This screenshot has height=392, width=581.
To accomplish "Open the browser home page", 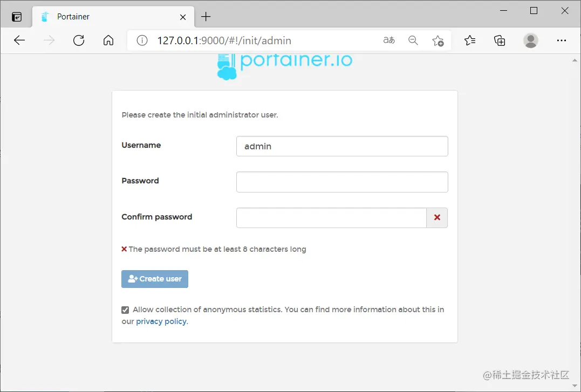I will tap(108, 40).
